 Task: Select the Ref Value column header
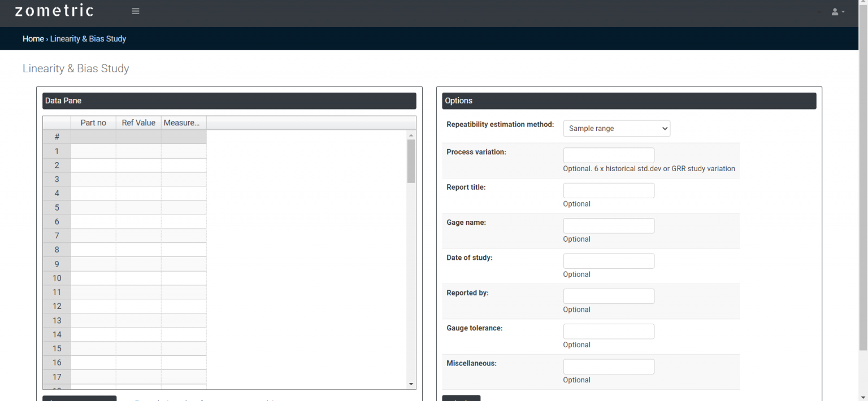pyautogui.click(x=138, y=123)
